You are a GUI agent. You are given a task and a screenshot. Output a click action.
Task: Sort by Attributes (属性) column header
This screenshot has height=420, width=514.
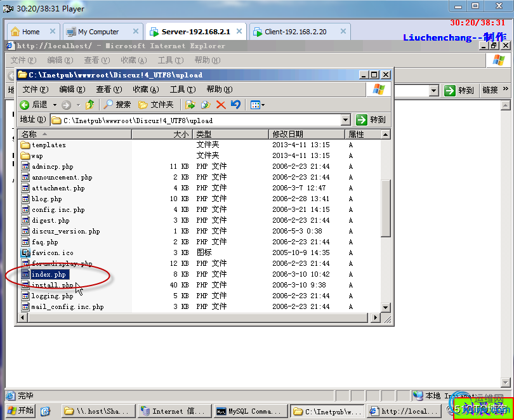point(363,135)
